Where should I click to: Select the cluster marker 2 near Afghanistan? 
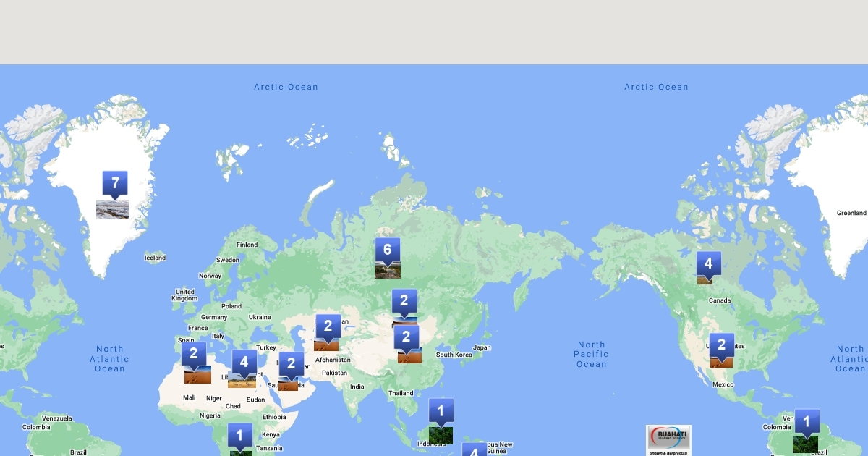(328, 326)
